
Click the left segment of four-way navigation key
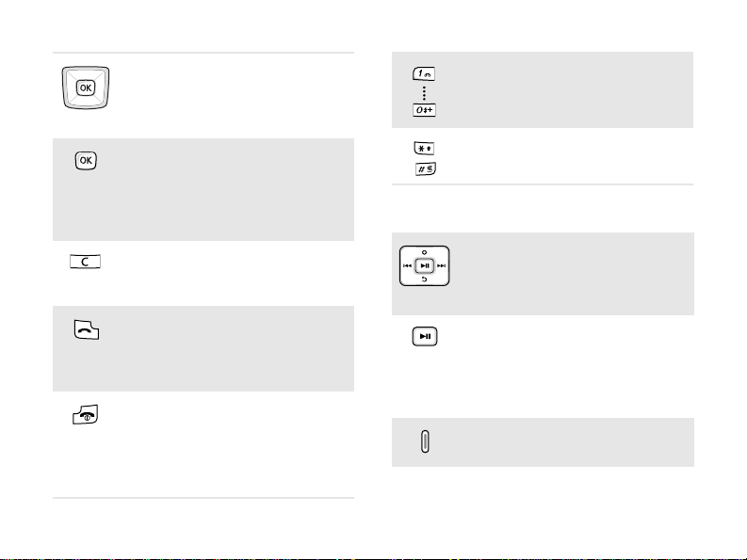(71, 88)
